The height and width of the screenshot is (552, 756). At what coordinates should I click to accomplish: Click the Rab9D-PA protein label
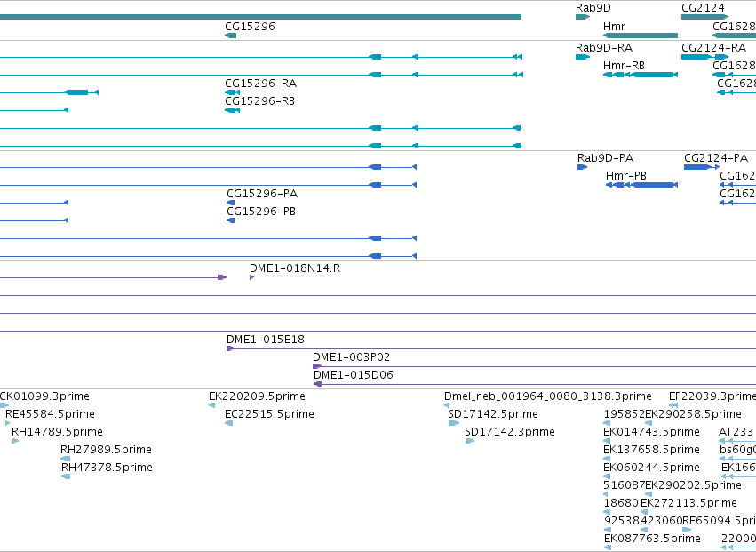click(x=605, y=158)
